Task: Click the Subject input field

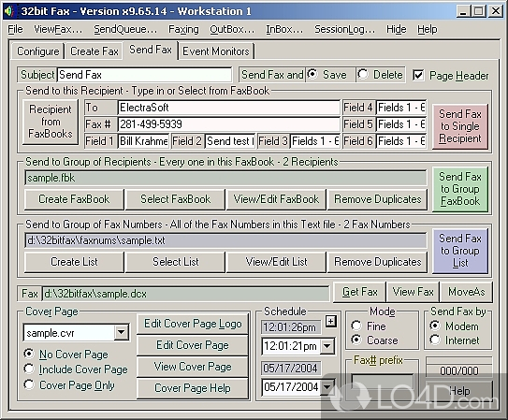Action: (144, 75)
